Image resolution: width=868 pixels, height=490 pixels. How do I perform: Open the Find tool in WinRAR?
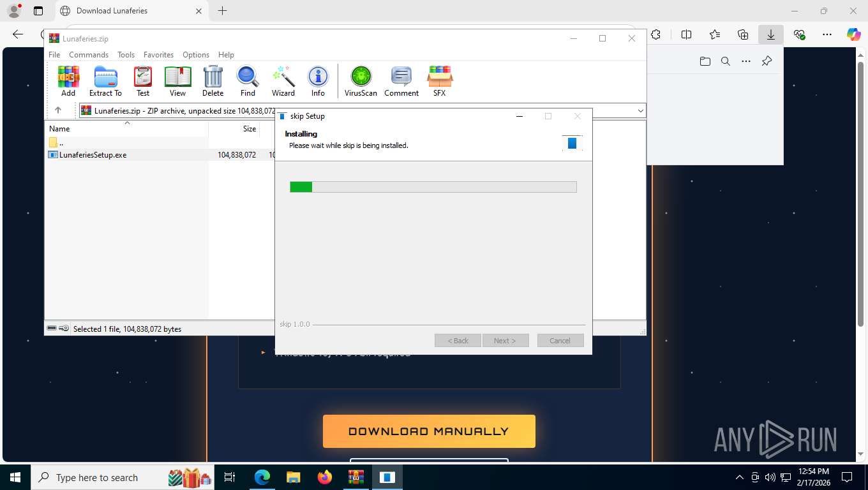point(248,81)
